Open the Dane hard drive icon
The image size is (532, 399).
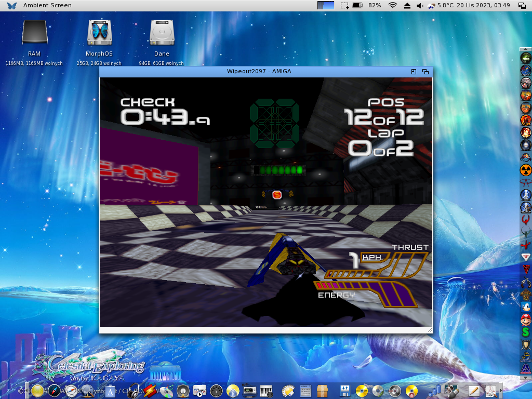[x=162, y=33]
